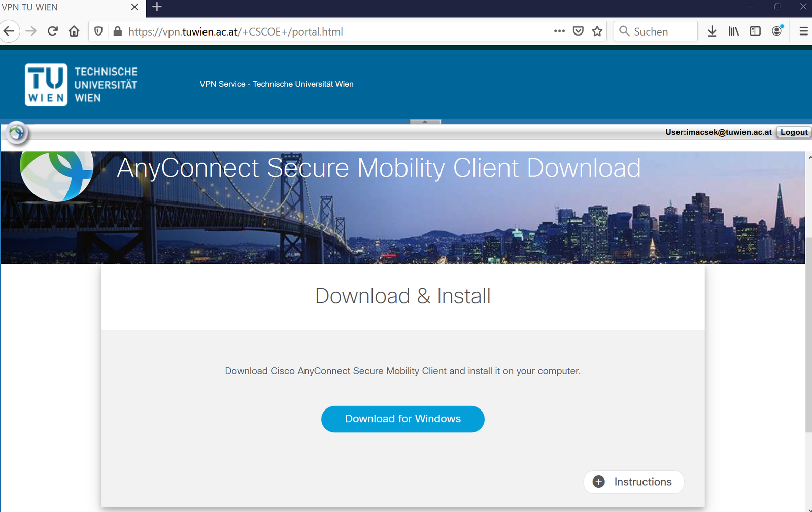This screenshot has height=512, width=812.
Task: Open the tracking protection shield icon
Action: 98,31
